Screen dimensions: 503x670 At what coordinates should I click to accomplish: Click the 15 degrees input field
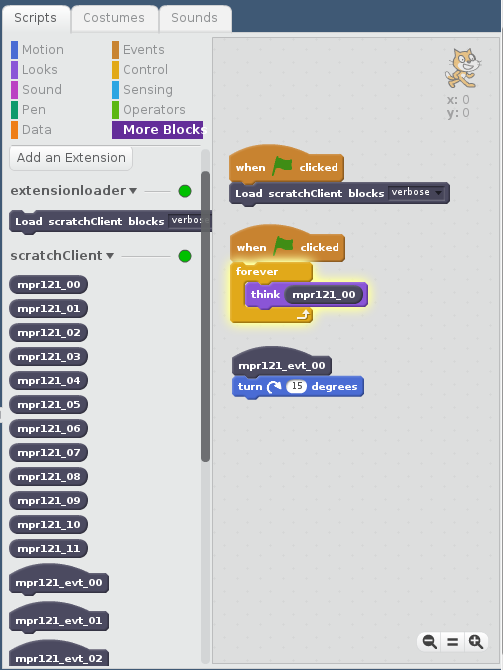tap(297, 386)
